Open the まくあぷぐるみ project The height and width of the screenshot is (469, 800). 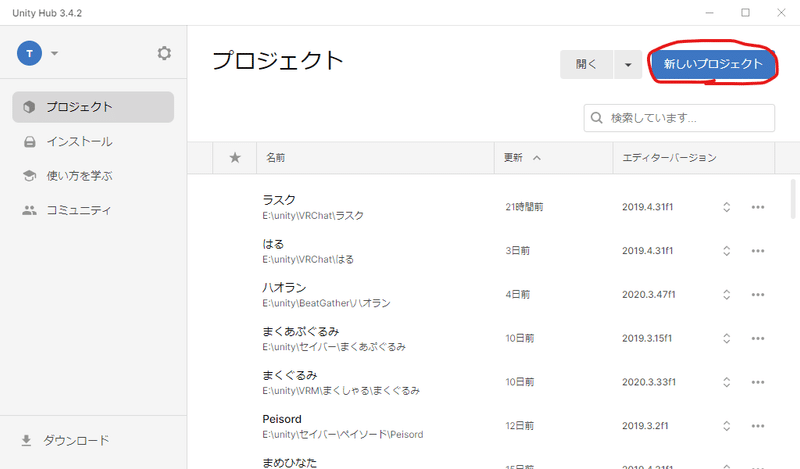click(301, 332)
